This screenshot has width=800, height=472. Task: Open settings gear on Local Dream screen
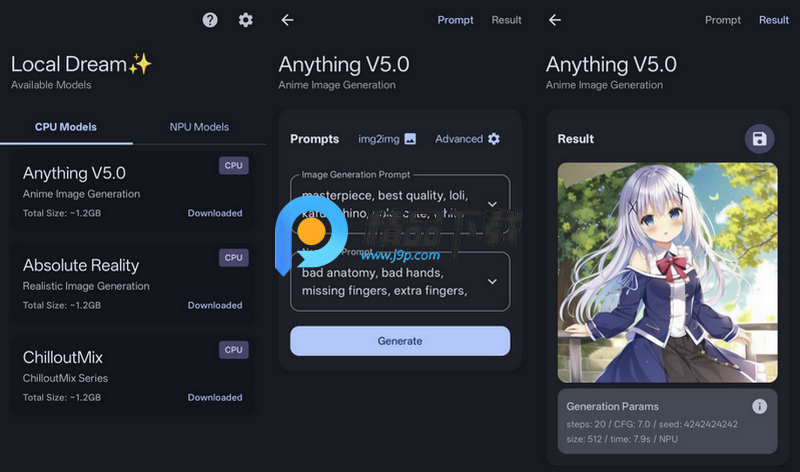coord(245,20)
